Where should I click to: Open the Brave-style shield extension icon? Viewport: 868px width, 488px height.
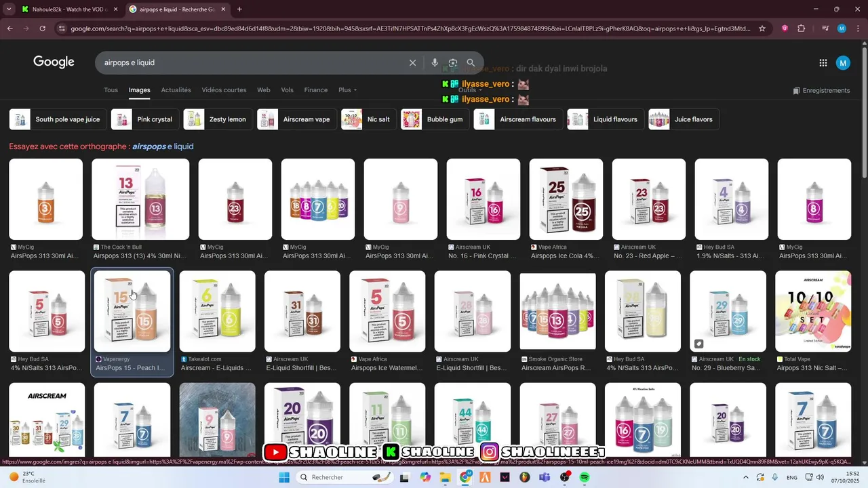pos(785,28)
